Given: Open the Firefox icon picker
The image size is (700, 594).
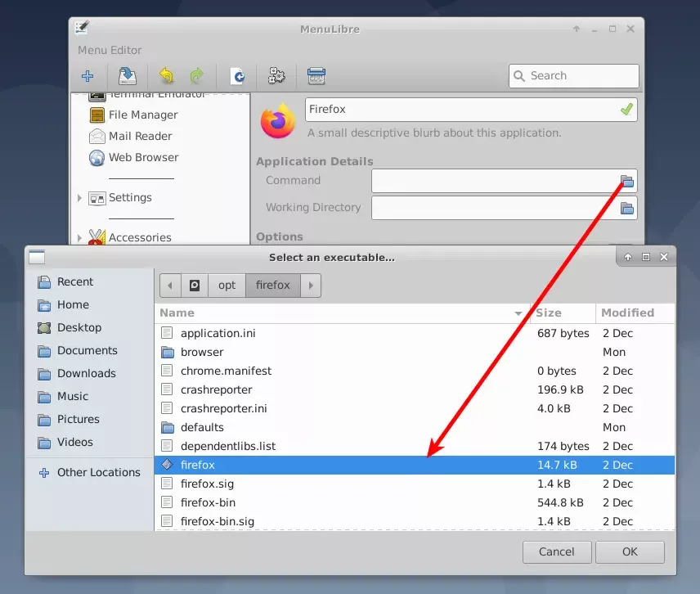Looking at the screenshot, I should pyautogui.click(x=278, y=121).
